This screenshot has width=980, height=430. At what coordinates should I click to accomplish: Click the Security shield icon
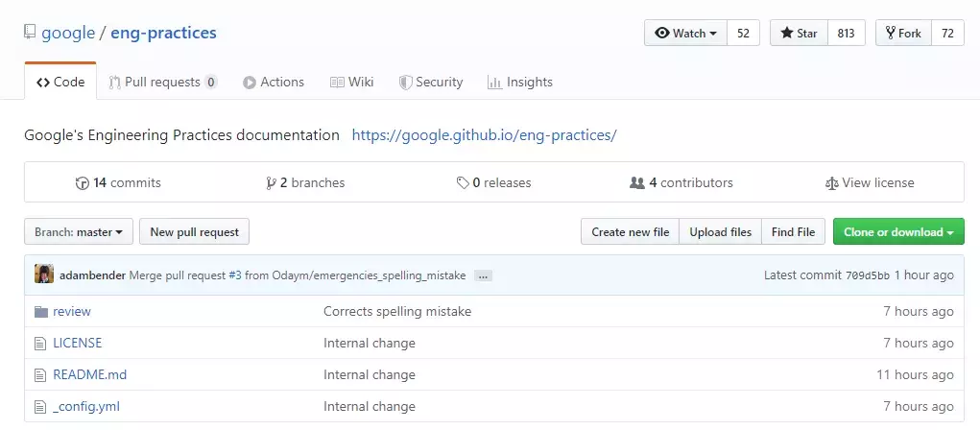coord(405,83)
